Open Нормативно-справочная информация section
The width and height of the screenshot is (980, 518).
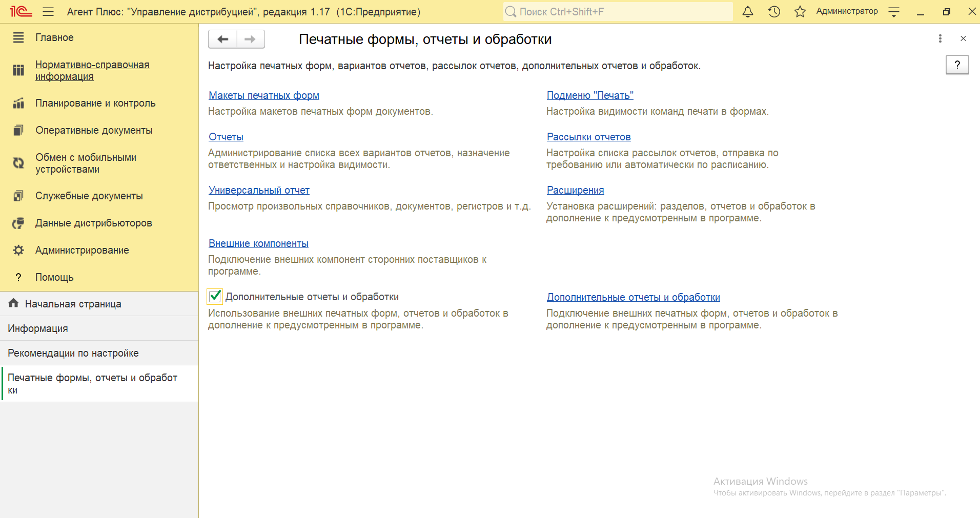[x=92, y=70]
